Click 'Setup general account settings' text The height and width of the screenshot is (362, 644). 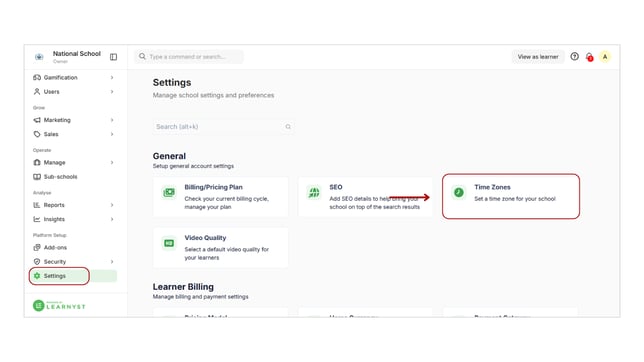click(193, 166)
